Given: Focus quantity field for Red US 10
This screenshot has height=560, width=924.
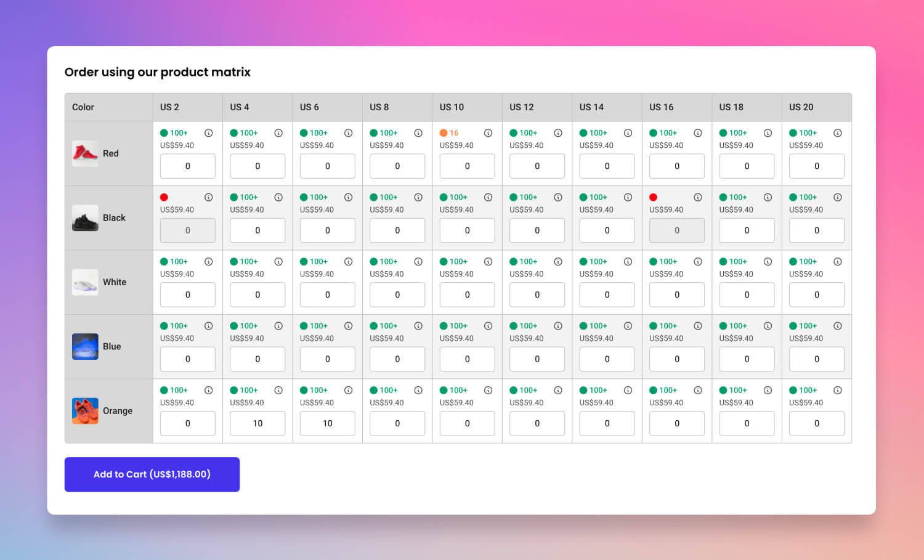Looking at the screenshot, I should 468,166.
